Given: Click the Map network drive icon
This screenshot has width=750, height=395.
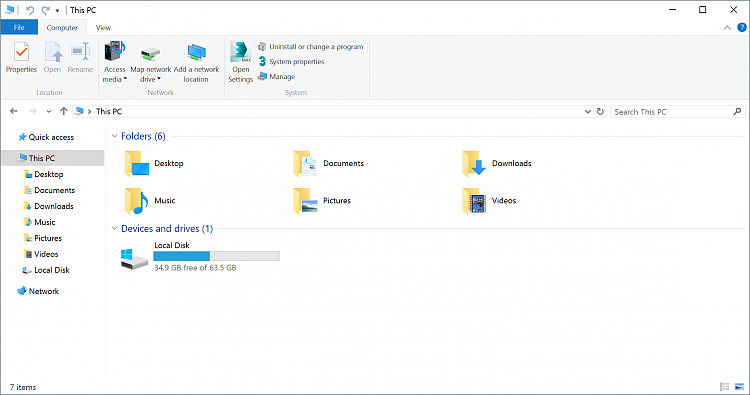Looking at the screenshot, I should coord(150,54).
